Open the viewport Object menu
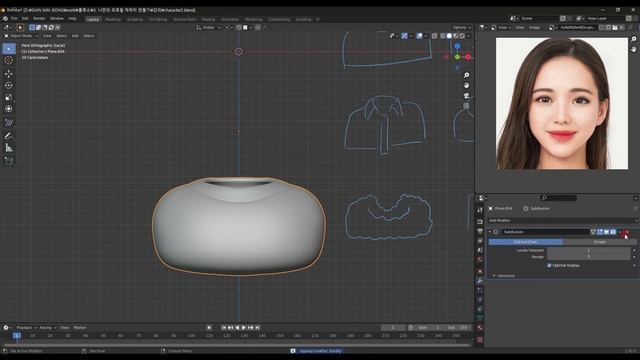This screenshot has height=360, width=640. pyautogui.click(x=89, y=36)
